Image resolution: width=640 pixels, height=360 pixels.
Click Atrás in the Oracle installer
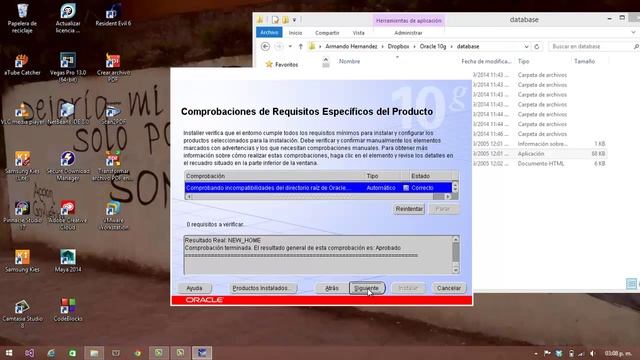point(332,288)
